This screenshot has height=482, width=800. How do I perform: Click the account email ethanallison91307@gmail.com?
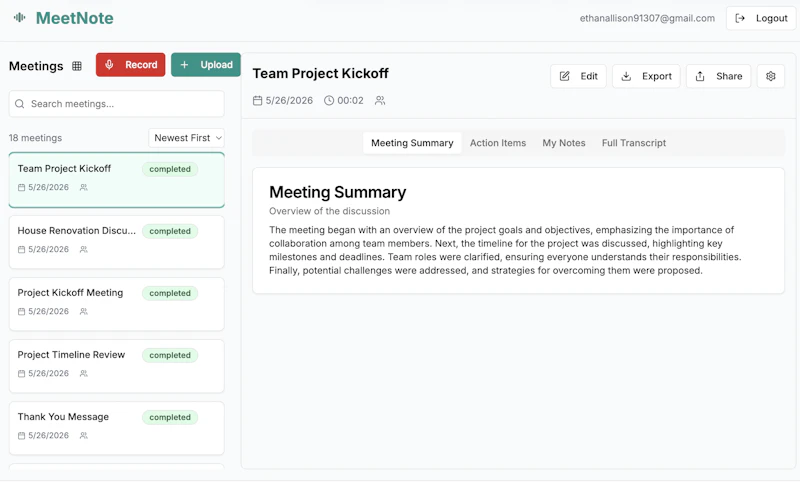click(x=647, y=18)
